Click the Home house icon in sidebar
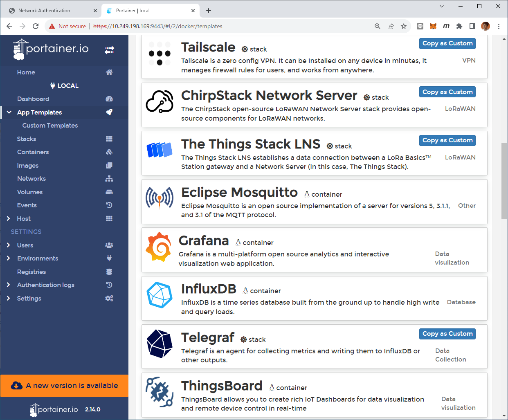The height and width of the screenshot is (420, 508). 109,72
